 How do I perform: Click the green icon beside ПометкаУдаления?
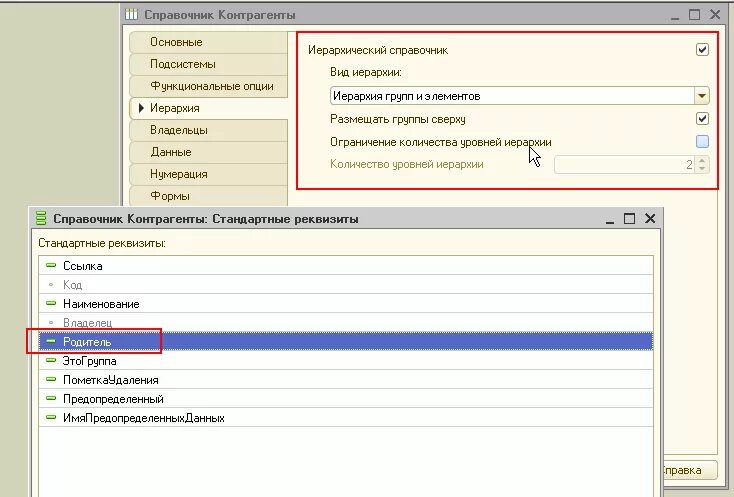51,380
